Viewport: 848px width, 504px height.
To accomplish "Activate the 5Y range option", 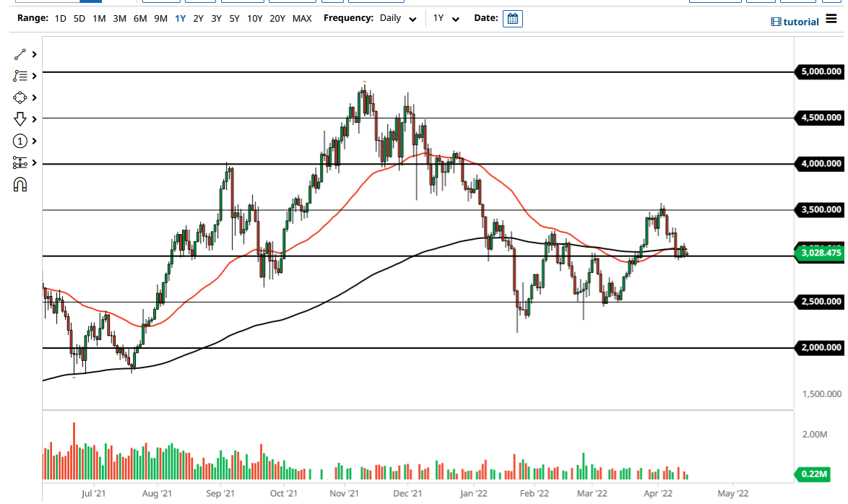I will (233, 18).
